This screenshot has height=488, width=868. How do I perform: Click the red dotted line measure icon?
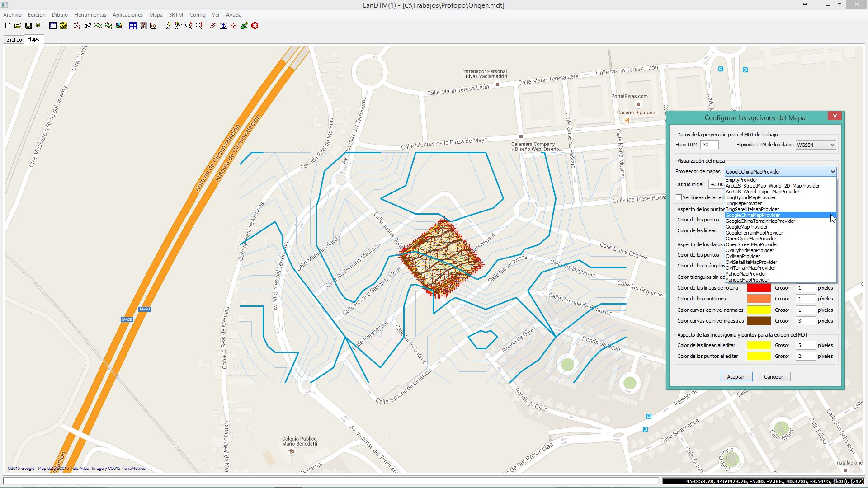[213, 26]
